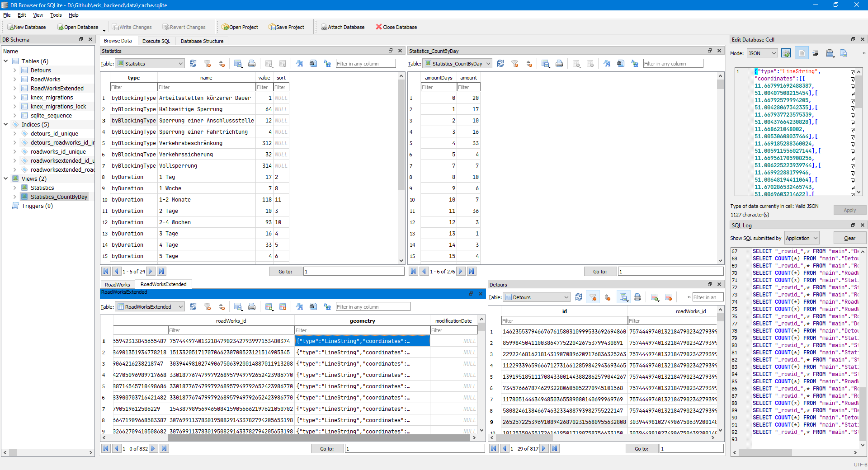Click the Go to record input of Detours
868x470 pixels.
692,448
